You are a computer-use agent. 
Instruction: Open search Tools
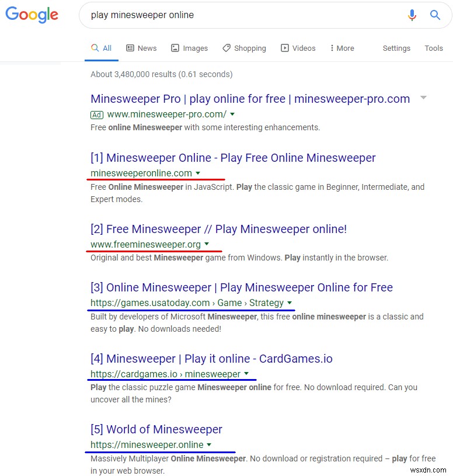click(434, 48)
